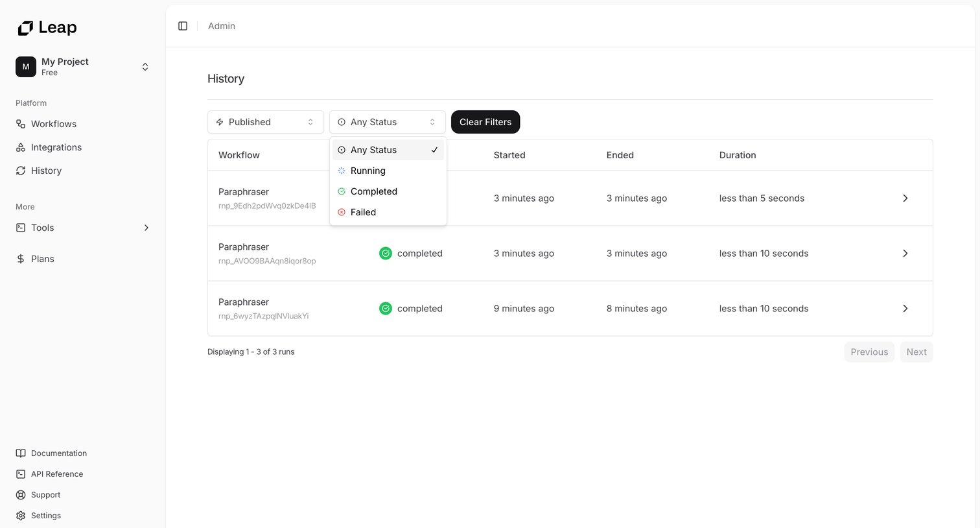Screen dimensions: 980x528
Task: Click '9 minutes ago' started time
Action: point(524,309)
